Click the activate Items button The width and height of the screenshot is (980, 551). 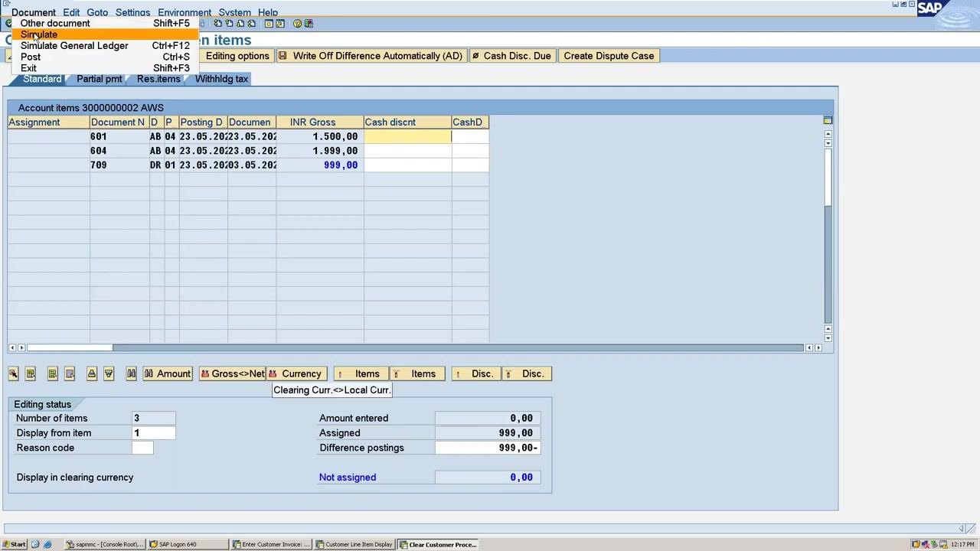click(361, 373)
